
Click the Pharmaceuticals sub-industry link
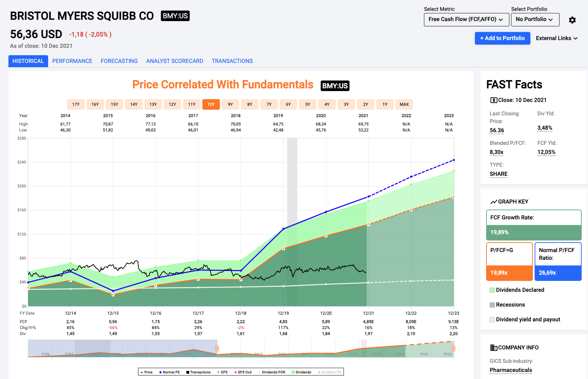(511, 370)
